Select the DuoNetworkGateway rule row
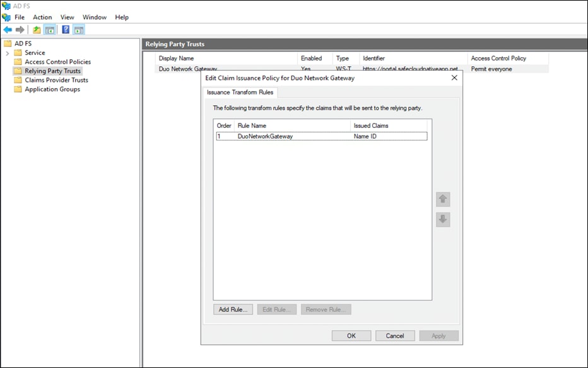588x368 pixels. (x=321, y=136)
